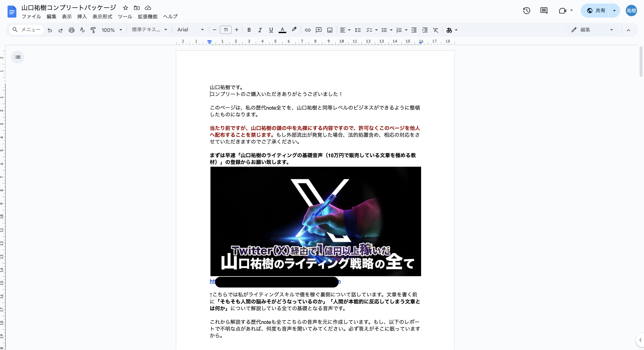Open the comments panel icon

[x=544, y=11]
